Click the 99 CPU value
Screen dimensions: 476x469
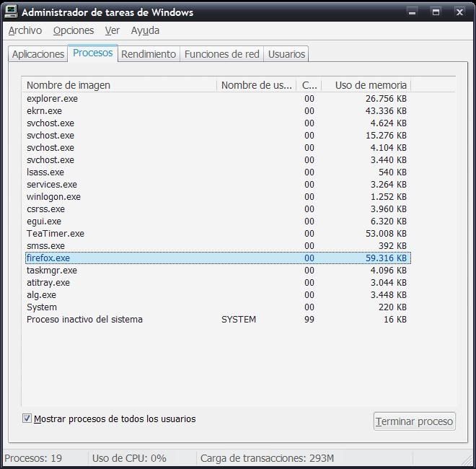pos(309,320)
